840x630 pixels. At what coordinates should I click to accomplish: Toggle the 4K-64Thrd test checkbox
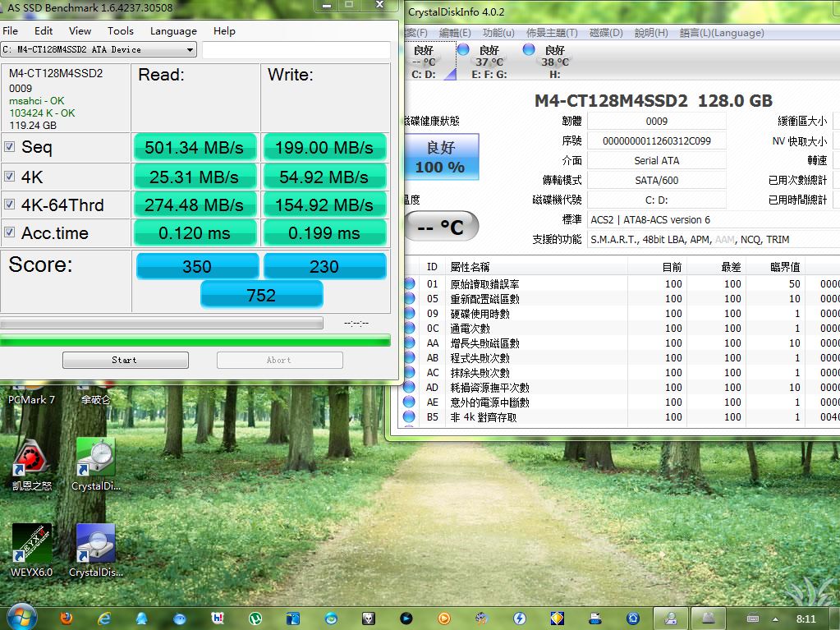pyautogui.click(x=9, y=204)
